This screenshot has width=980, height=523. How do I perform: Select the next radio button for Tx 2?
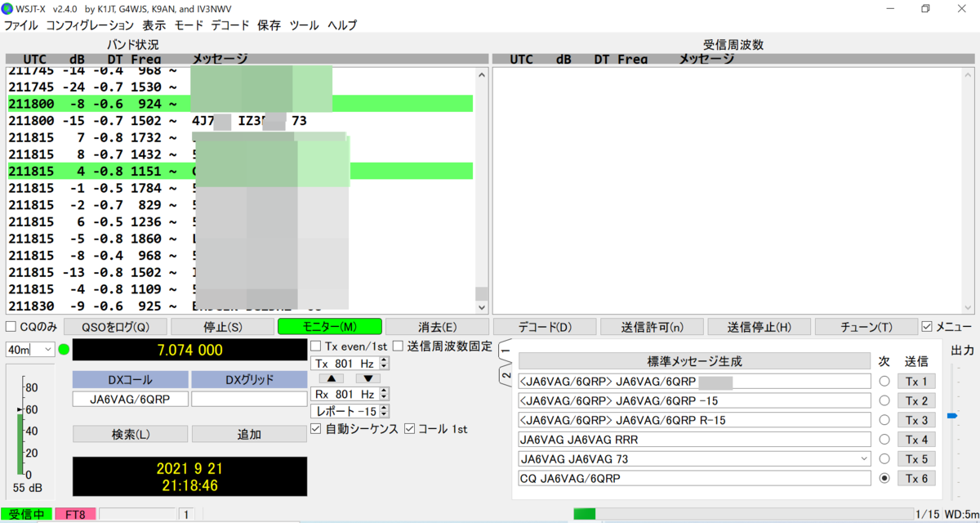[x=884, y=401]
